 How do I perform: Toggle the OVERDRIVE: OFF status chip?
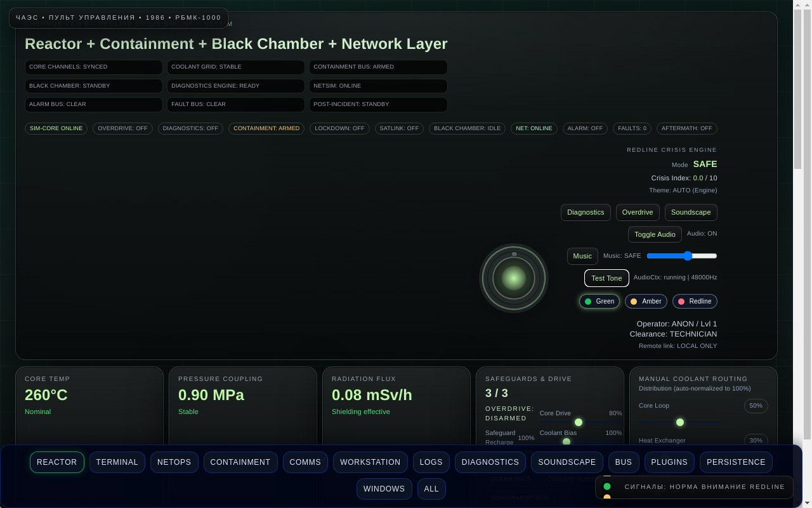[122, 128]
